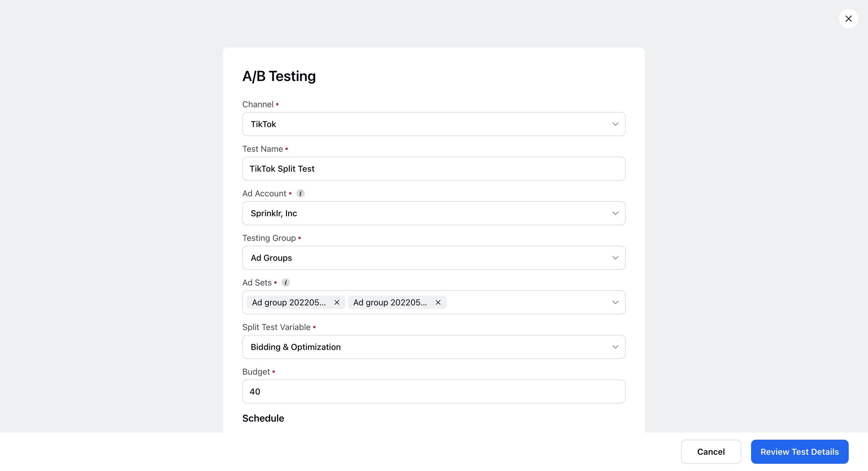Expand the Ad Account dropdown chevron

pyautogui.click(x=615, y=213)
